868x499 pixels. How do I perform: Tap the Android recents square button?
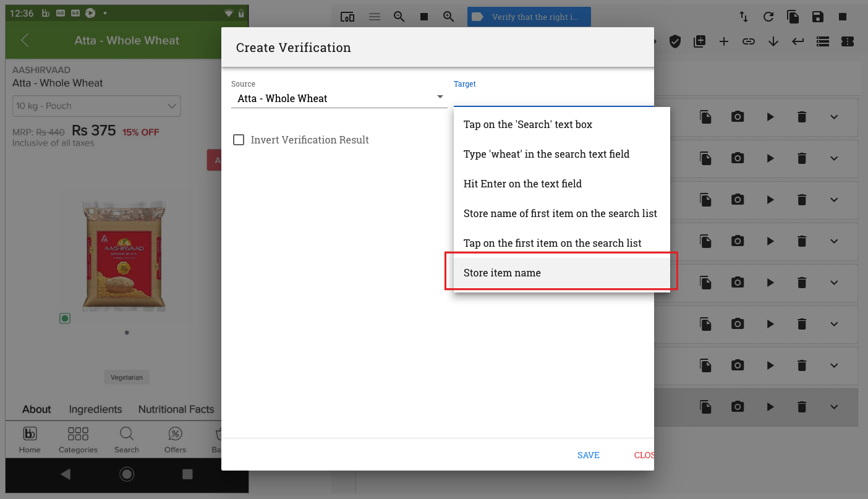(187, 474)
